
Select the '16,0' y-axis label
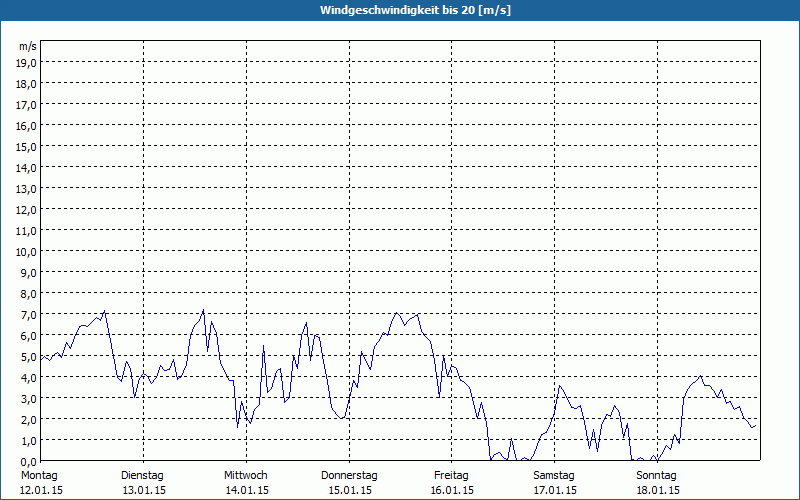tap(26, 126)
